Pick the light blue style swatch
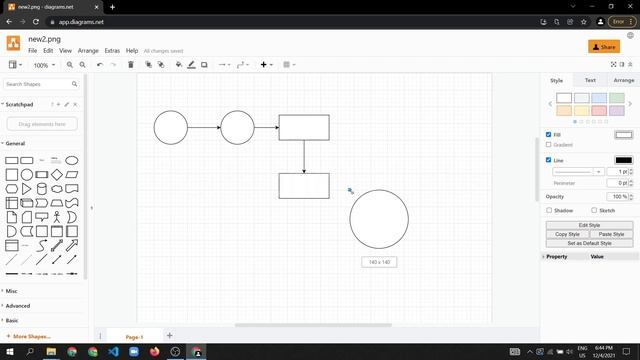 pos(599,98)
